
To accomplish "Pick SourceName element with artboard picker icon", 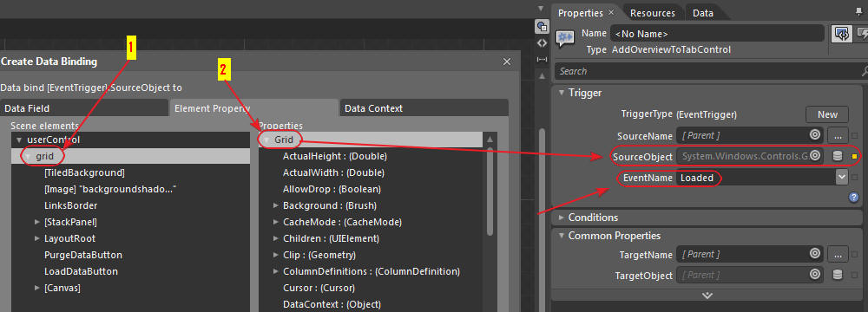I will click(814, 135).
